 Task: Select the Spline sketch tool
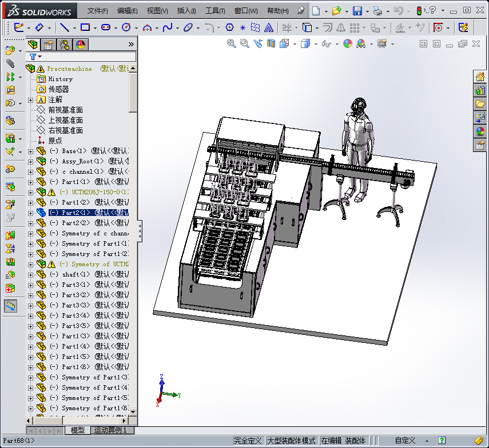coord(168,27)
